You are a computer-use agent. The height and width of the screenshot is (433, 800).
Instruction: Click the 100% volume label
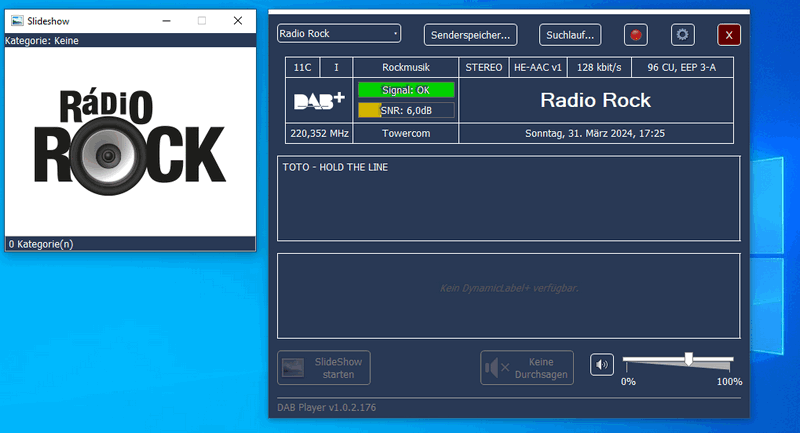click(729, 382)
